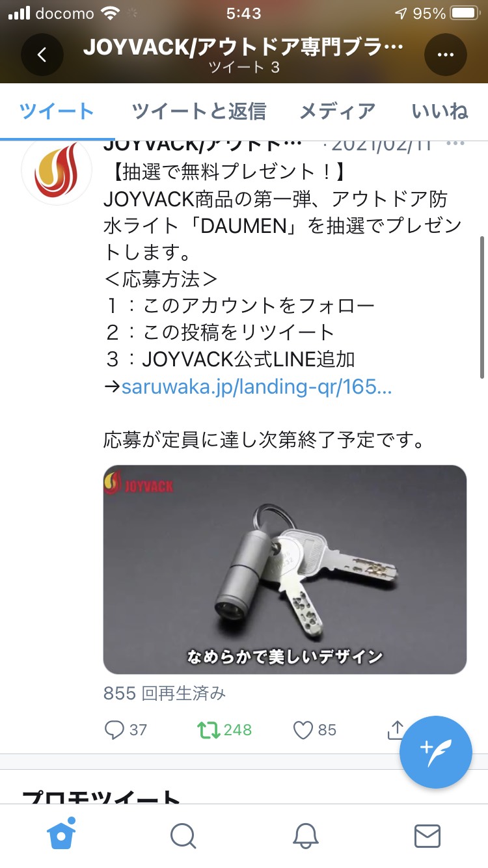Tap the JOYVACK flame profile avatar

point(57,170)
